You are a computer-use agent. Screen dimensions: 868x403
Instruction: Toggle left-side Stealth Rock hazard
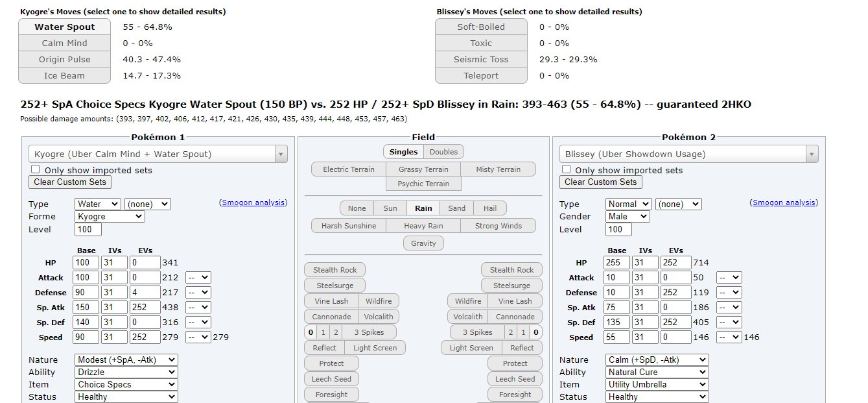(x=335, y=270)
